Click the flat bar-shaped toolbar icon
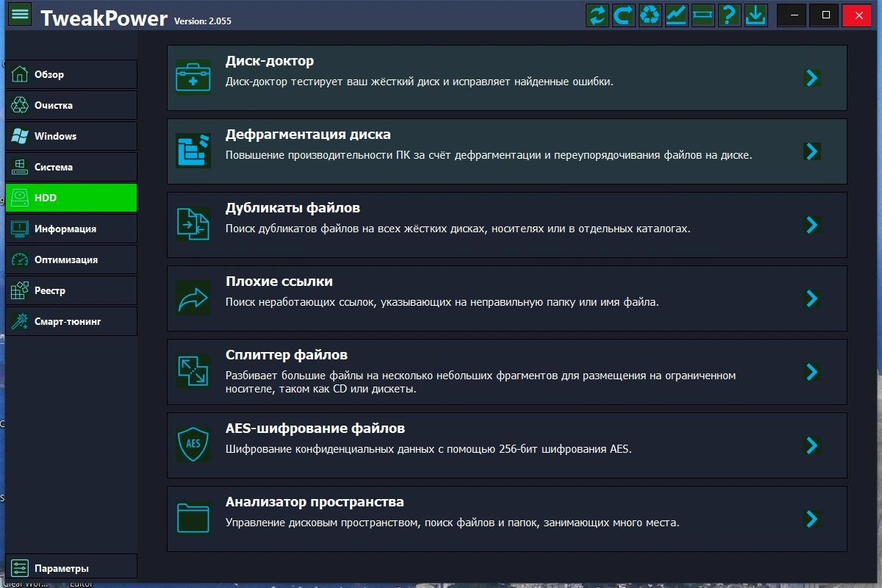The image size is (882, 588). click(x=703, y=15)
